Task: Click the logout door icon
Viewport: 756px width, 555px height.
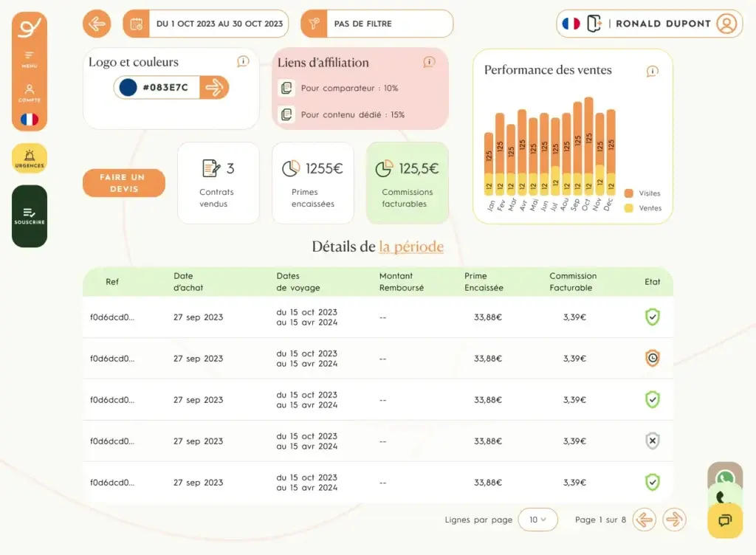Action: click(594, 24)
